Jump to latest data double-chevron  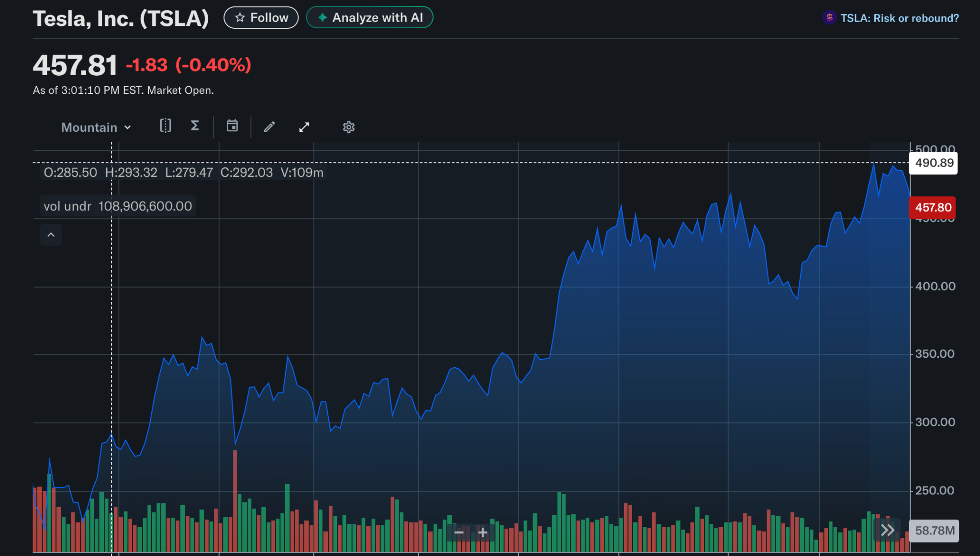click(887, 530)
